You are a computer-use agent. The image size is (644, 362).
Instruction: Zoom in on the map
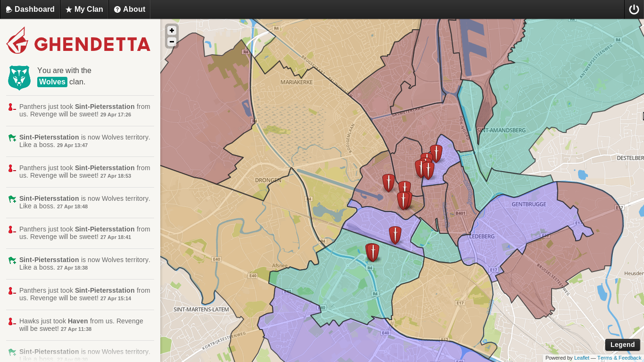tap(172, 30)
